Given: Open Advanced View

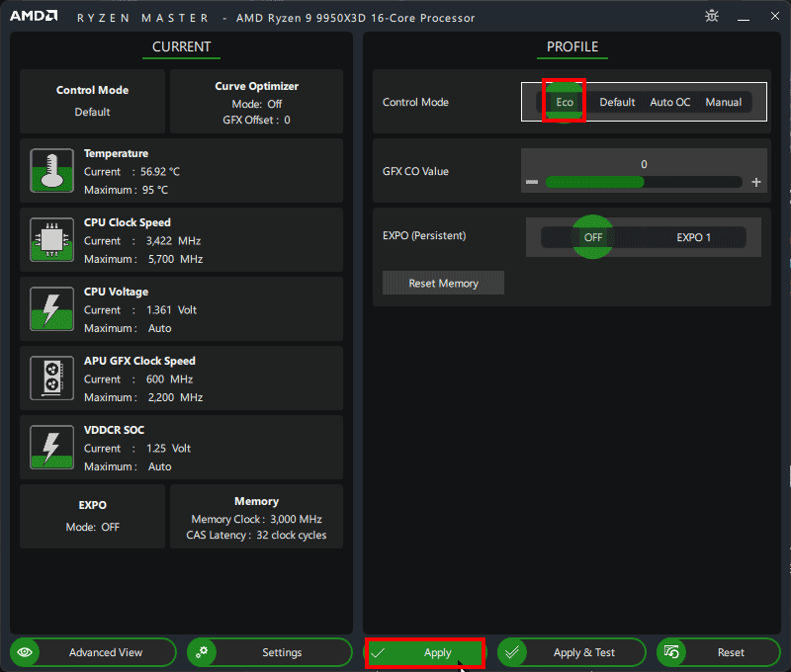Looking at the screenshot, I should coord(93,652).
